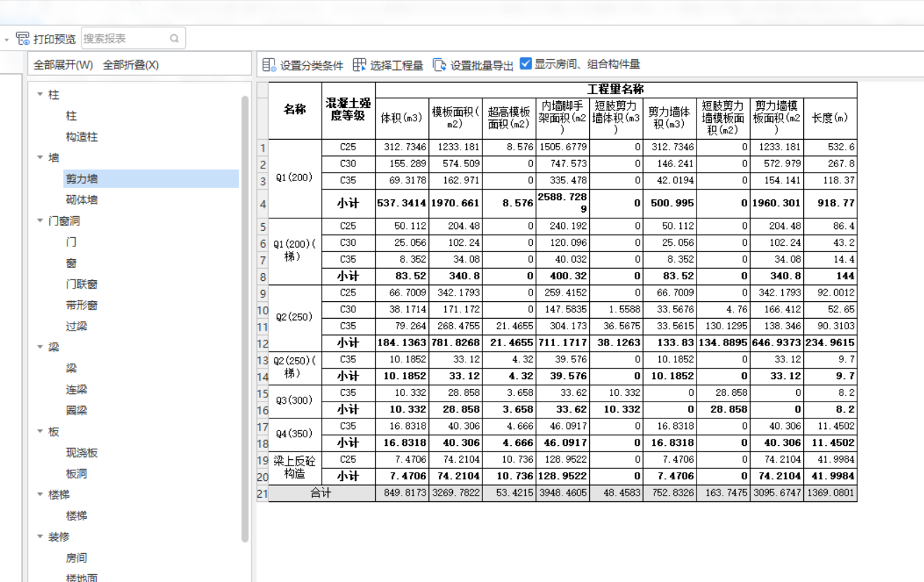Select 板洞 tree item
This screenshot has height=582, width=924.
(77, 474)
